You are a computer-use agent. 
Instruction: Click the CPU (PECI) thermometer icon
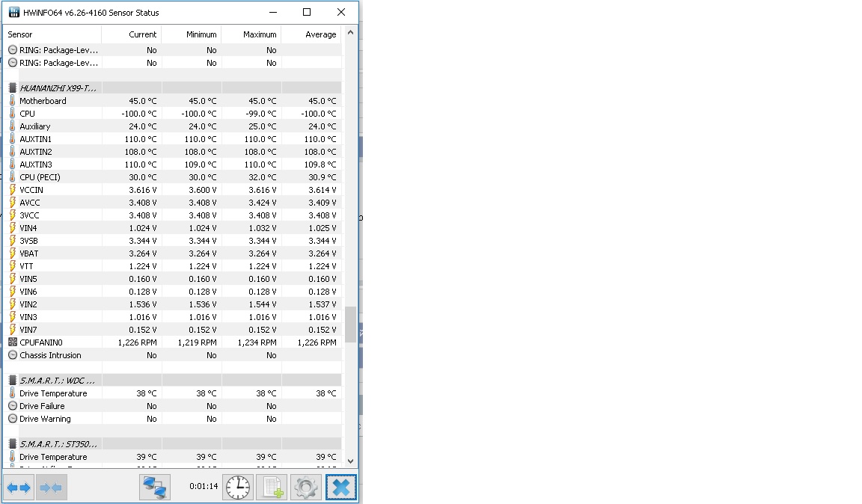tap(13, 177)
